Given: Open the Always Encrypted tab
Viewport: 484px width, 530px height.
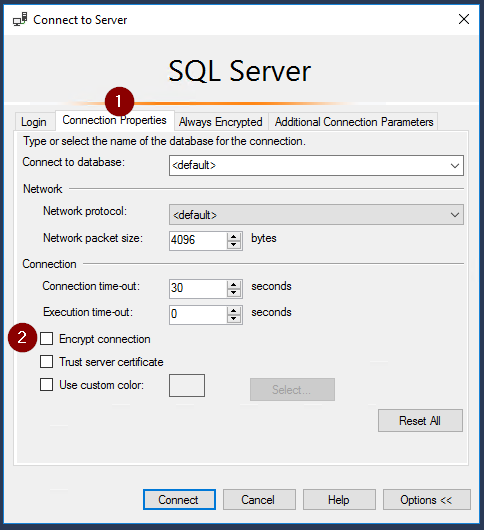Looking at the screenshot, I should (x=221, y=122).
